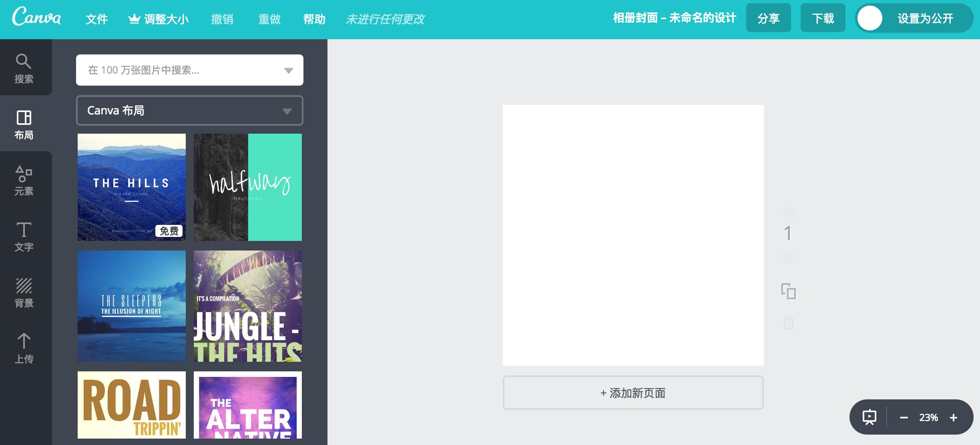Click the Canva logo
980x445 pixels.
(36, 18)
